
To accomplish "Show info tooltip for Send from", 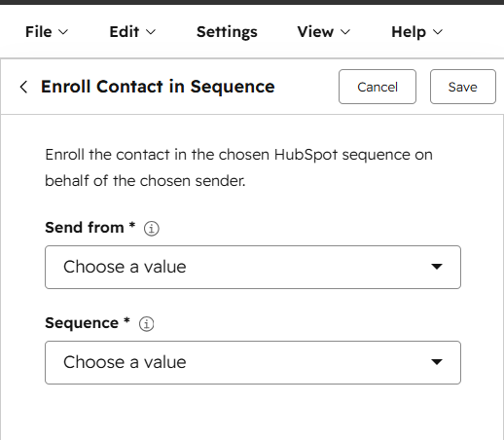I will [152, 229].
